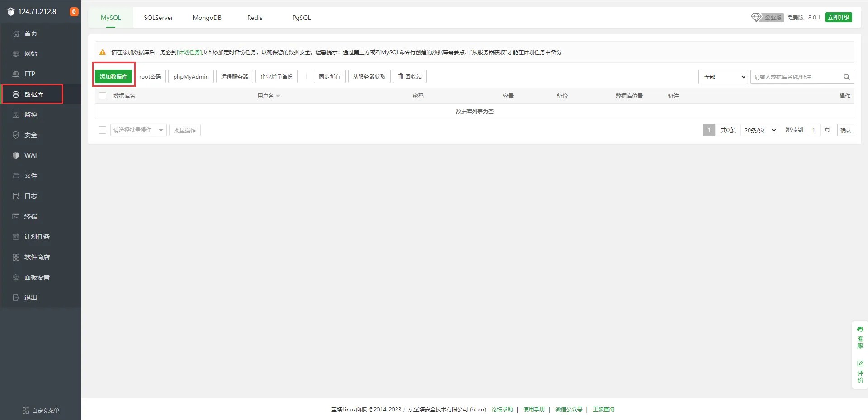Open the 使用手册 footer link
Screen dimensions: 868x420
coord(534,410)
